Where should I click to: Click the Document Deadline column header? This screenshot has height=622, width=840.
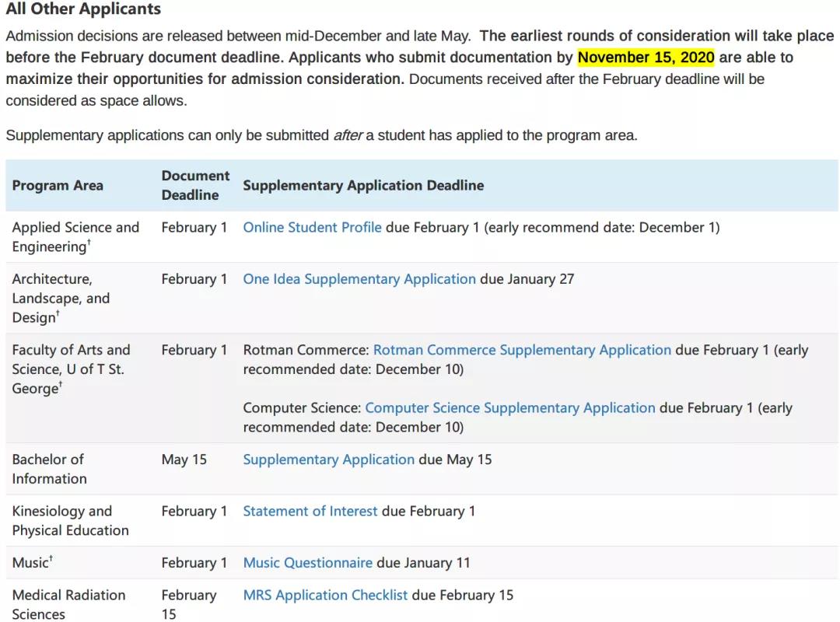click(x=195, y=185)
